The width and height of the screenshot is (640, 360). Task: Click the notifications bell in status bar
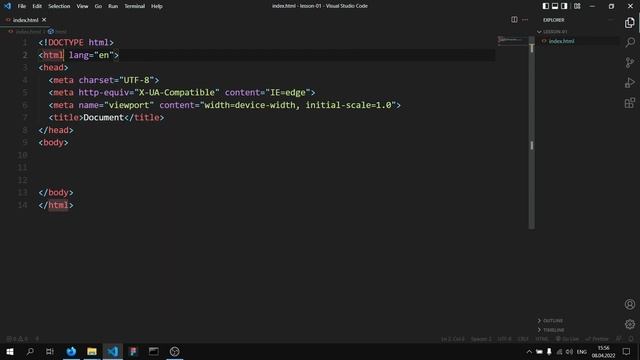point(631,339)
